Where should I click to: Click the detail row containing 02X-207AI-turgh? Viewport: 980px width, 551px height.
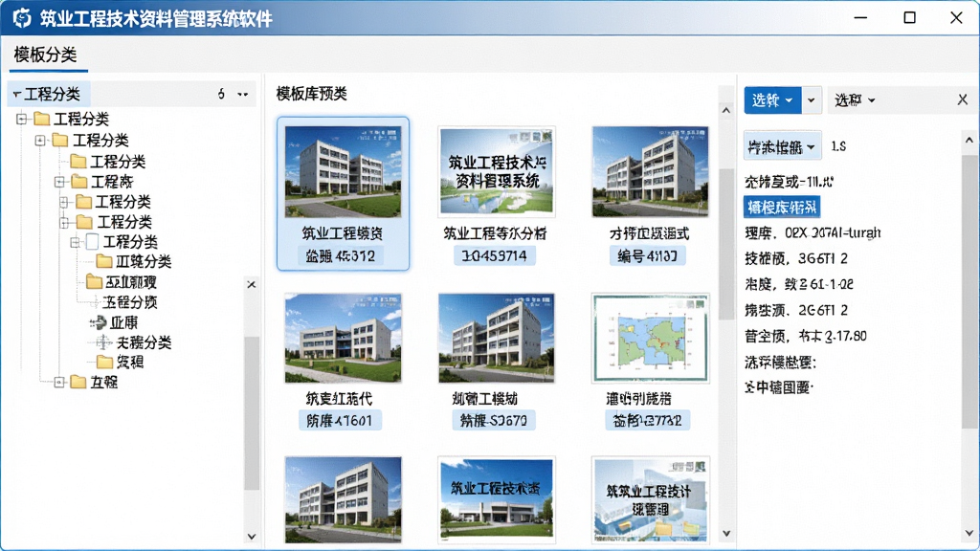point(813,233)
